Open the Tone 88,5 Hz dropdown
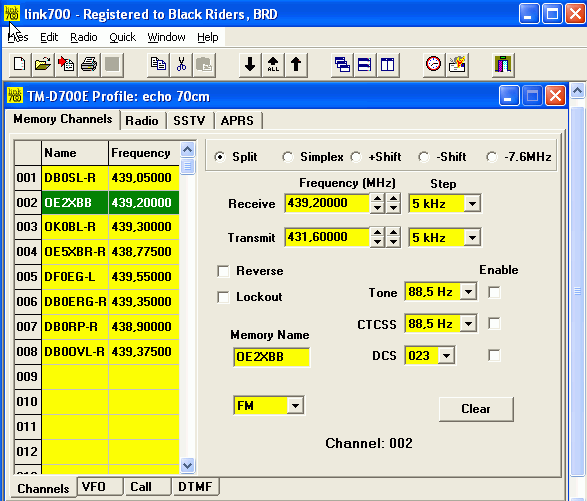 click(x=468, y=292)
